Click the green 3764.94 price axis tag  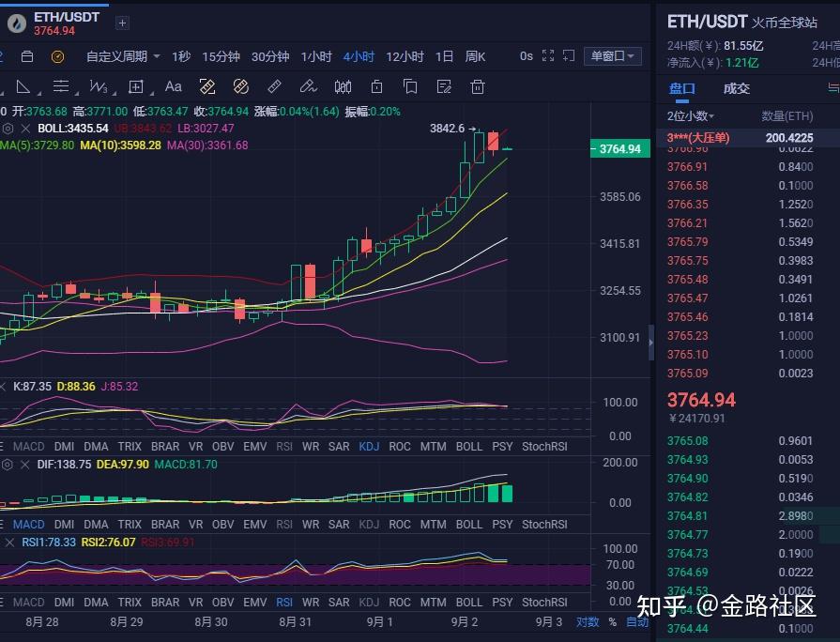tap(619, 149)
